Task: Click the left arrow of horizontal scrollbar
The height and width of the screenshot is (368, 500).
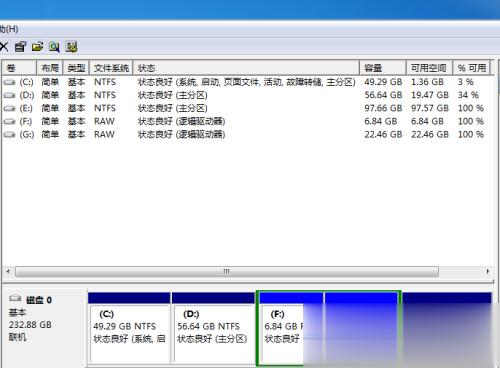Action: click(8, 271)
